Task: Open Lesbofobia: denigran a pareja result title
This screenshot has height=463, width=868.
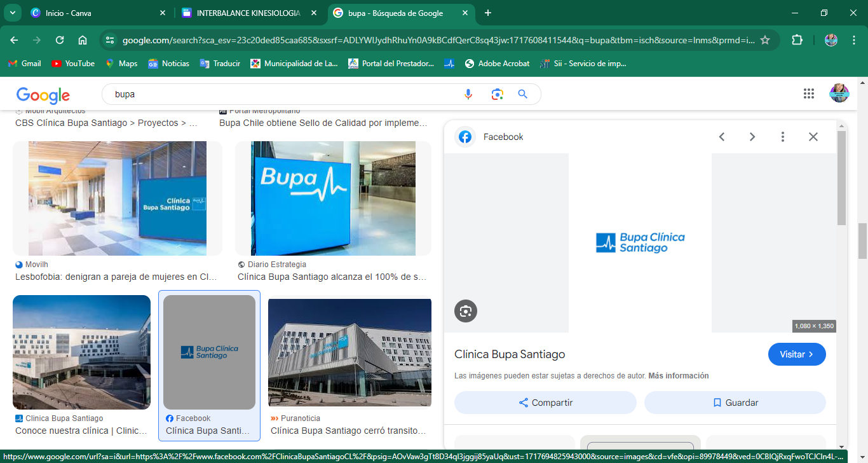Action: (x=116, y=277)
